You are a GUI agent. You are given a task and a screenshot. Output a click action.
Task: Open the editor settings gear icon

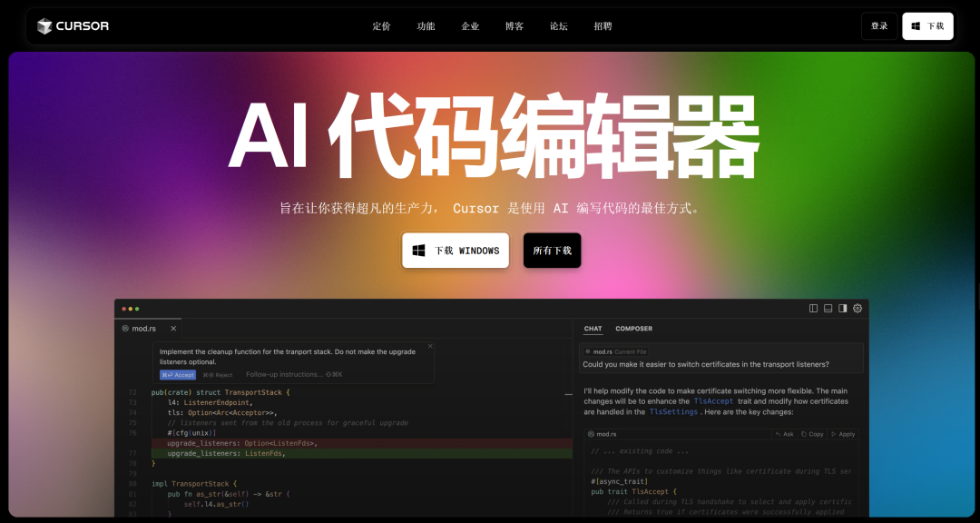pos(857,309)
